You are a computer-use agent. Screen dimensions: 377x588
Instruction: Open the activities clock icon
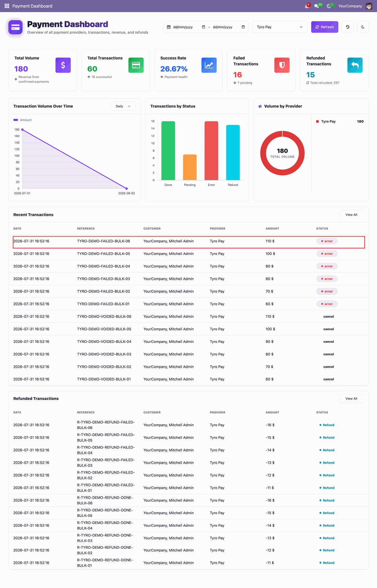tap(329, 6)
